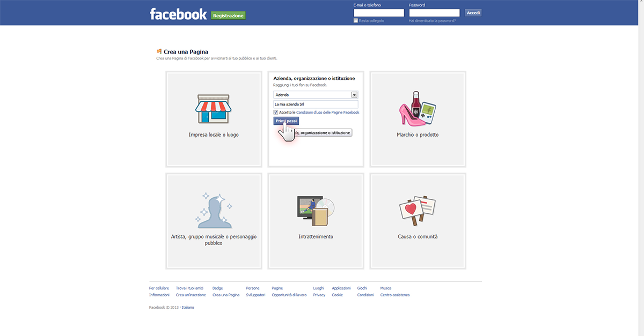Click the Facebook logo in header
644x336 pixels.
click(178, 14)
